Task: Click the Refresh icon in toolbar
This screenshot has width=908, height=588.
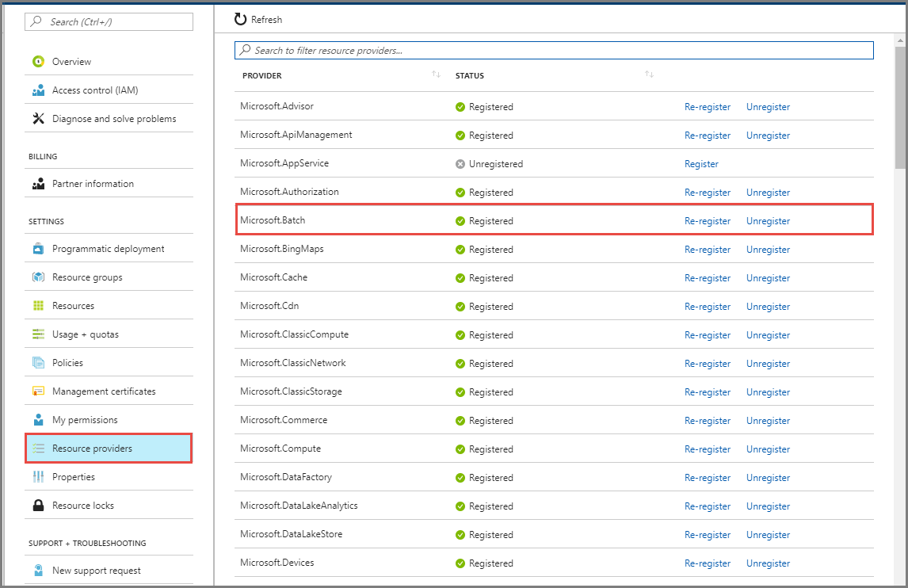Action: (x=241, y=19)
